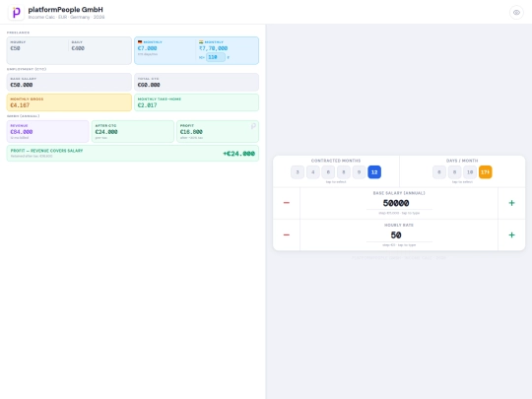Click the Indian flag icon

pyautogui.click(x=201, y=42)
